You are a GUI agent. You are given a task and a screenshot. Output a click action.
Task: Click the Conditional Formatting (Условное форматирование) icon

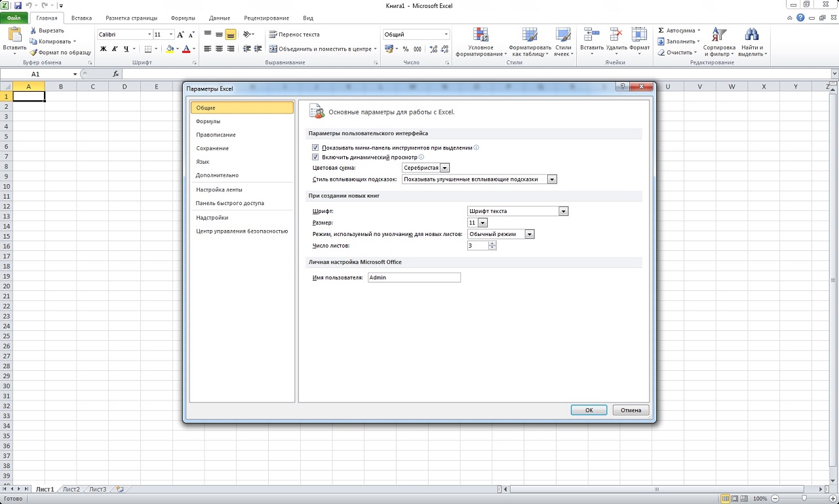pos(480,36)
